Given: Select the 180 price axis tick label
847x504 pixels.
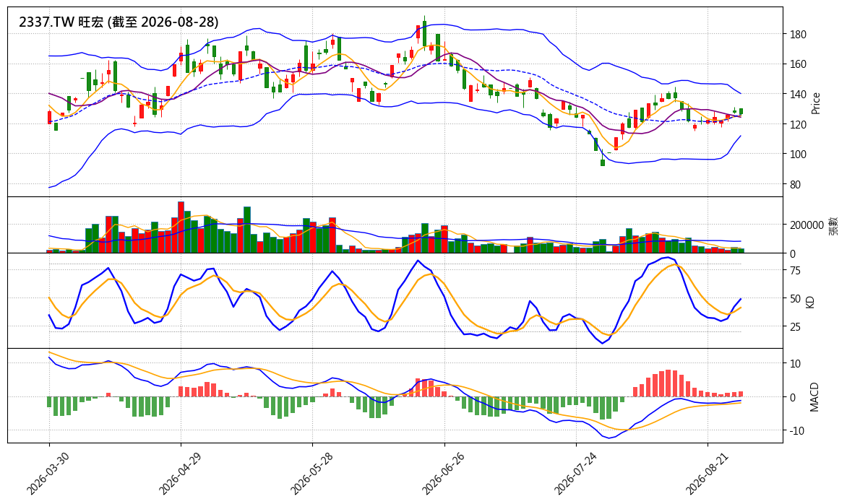Looking at the screenshot, I should [797, 35].
